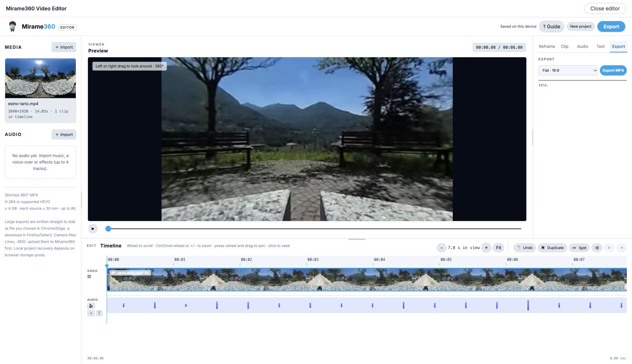632x364 pixels.
Task: Click the blue Export button in header
Action: click(611, 27)
